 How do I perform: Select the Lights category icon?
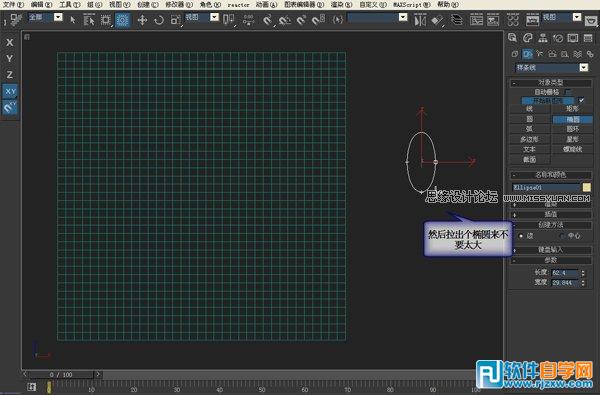point(540,54)
